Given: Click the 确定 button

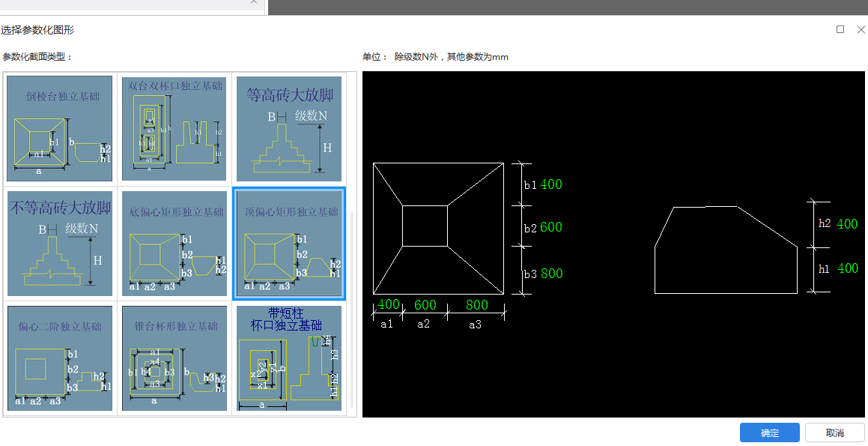Looking at the screenshot, I should point(769,433).
